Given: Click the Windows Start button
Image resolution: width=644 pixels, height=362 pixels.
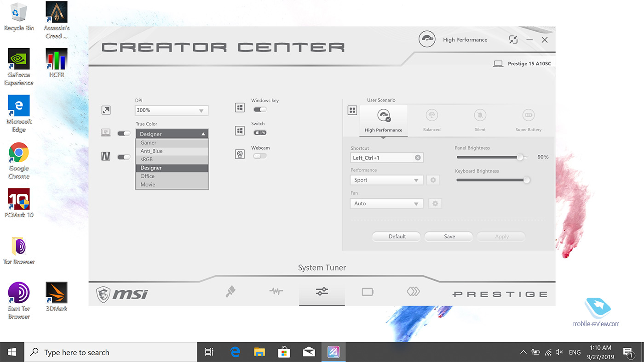Looking at the screenshot, I should pyautogui.click(x=11, y=352).
